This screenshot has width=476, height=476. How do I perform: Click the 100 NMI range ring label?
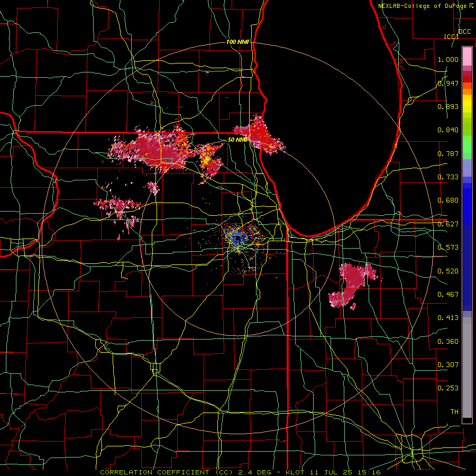[x=237, y=42]
